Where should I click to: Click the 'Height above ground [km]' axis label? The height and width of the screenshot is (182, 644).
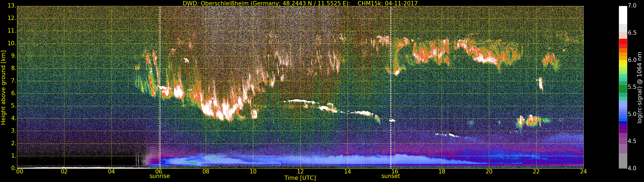(3, 88)
